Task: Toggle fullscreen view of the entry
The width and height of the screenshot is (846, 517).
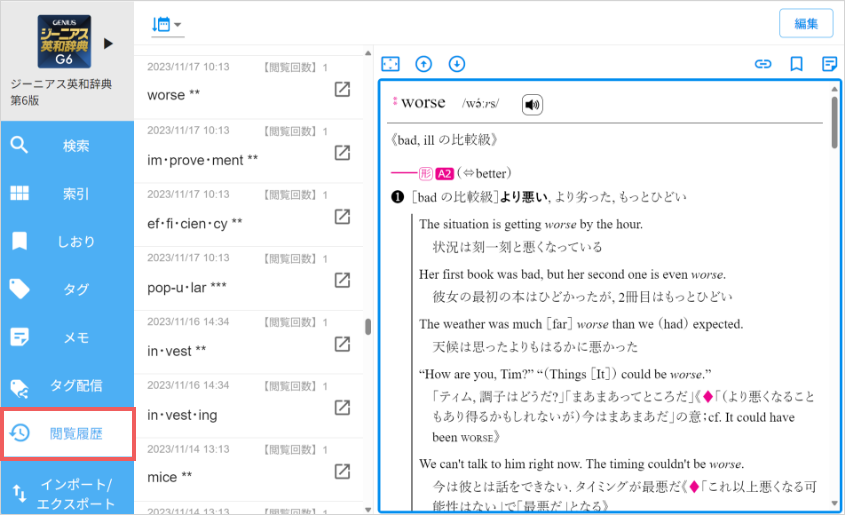Action: click(390, 64)
